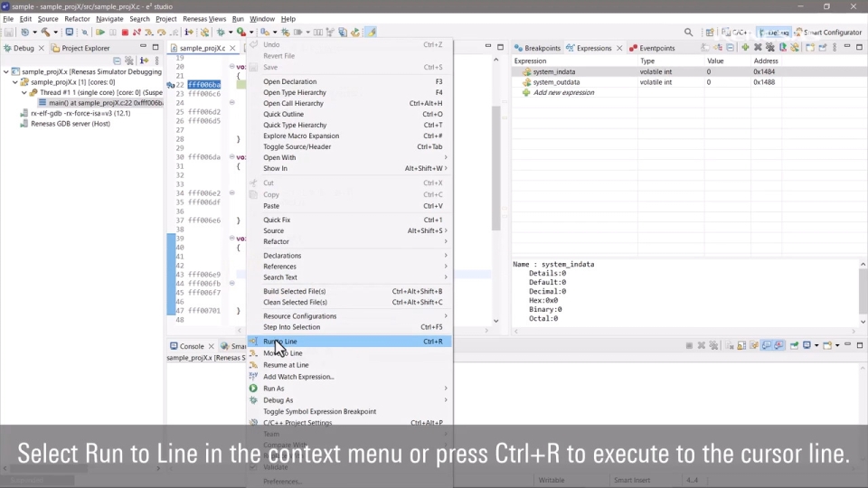Viewport: 868px width, 488px height.
Task: Click Collapse All icon in Expressions view
Action: point(731,48)
